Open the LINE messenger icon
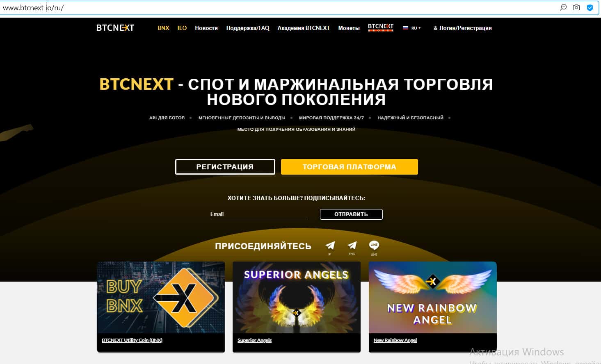601x364 pixels. 374,245
